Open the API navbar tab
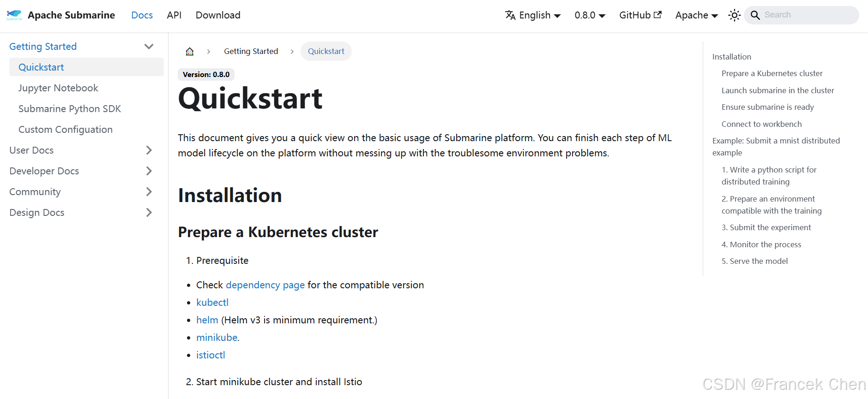The height and width of the screenshot is (399, 868). click(x=174, y=15)
